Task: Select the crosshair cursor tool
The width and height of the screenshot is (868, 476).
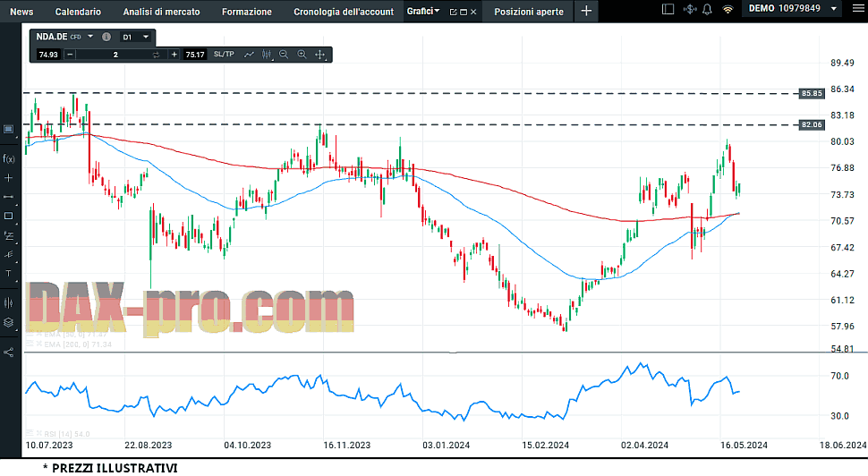Action: click(x=320, y=55)
